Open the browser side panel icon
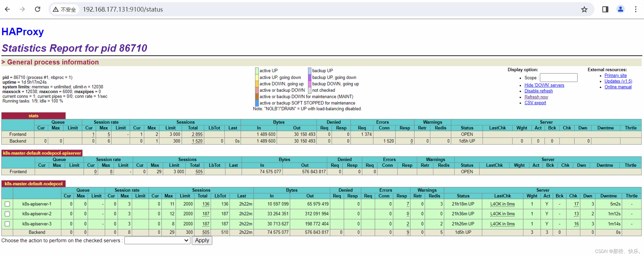This screenshot has height=256, width=644. pos(605,9)
